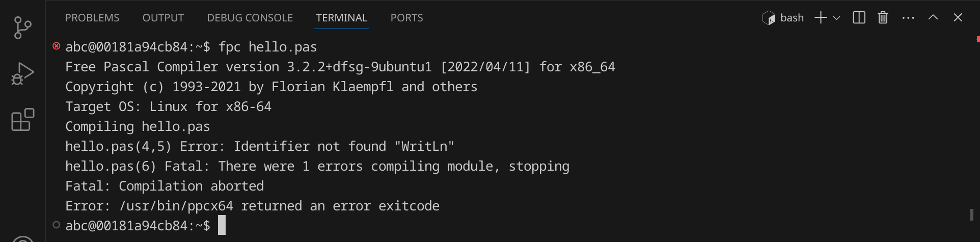Open the panel's more actions ellipsis
The width and height of the screenshot is (980, 242).
908,18
